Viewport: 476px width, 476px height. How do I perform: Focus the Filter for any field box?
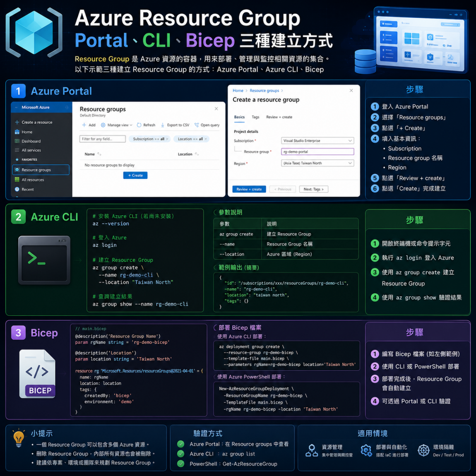click(x=103, y=139)
